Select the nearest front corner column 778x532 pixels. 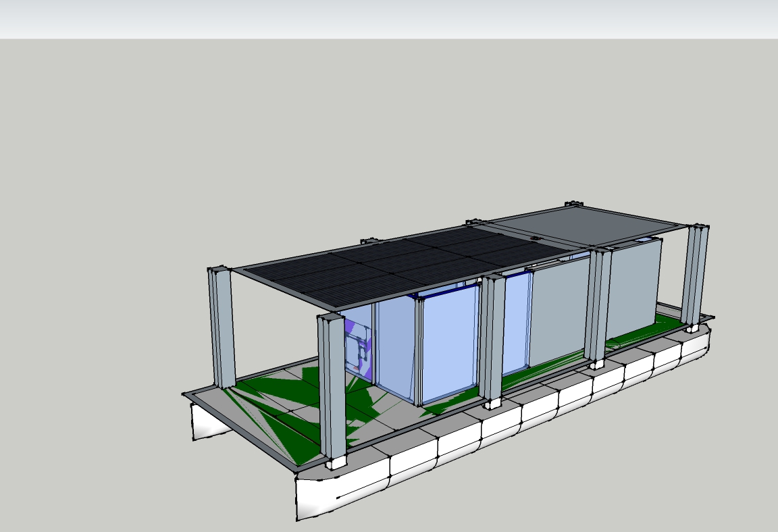click(332, 386)
